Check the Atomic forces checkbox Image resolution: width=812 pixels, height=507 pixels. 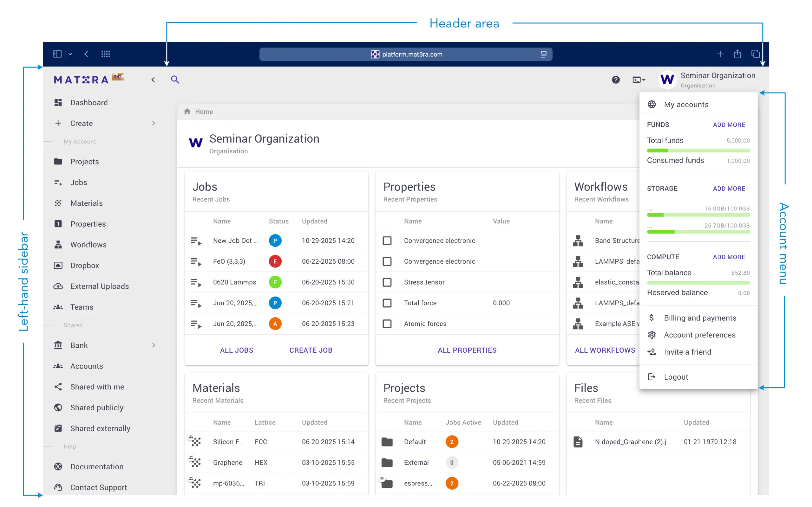point(387,324)
